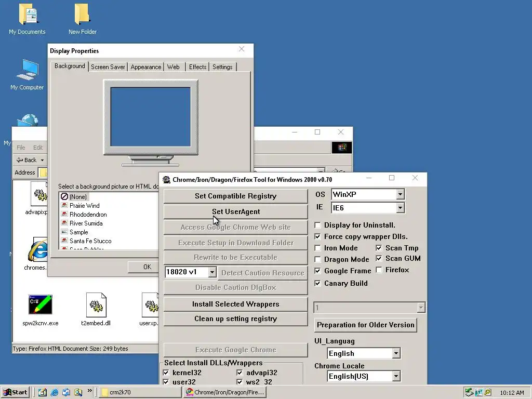
Task: Click the Chrome/Iron/Dragon taskbar button
Action: [225, 392]
